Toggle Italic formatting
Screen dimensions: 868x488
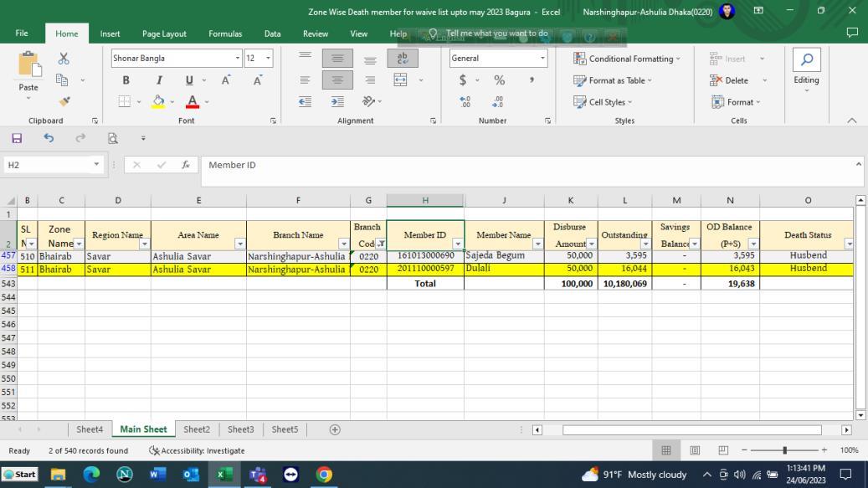pos(159,80)
